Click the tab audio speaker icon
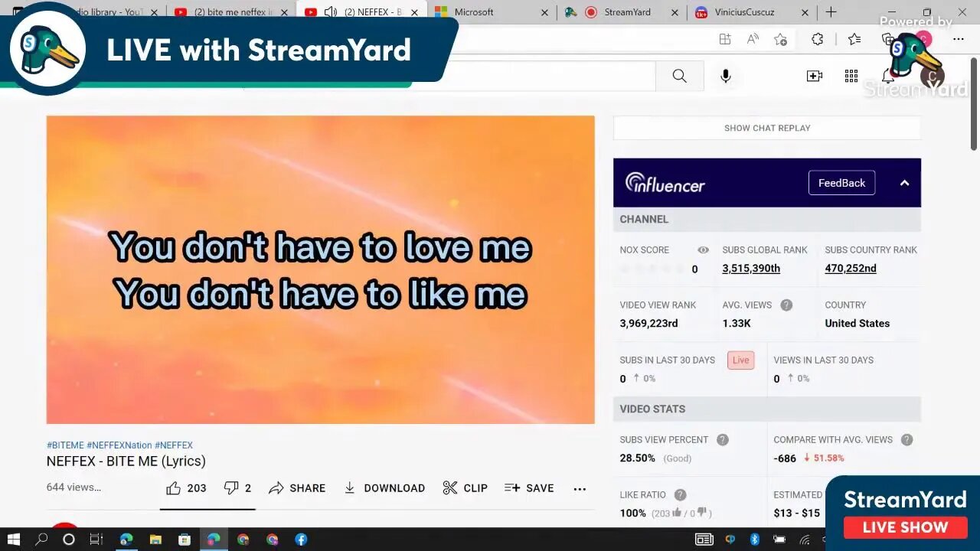 [331, 12]
